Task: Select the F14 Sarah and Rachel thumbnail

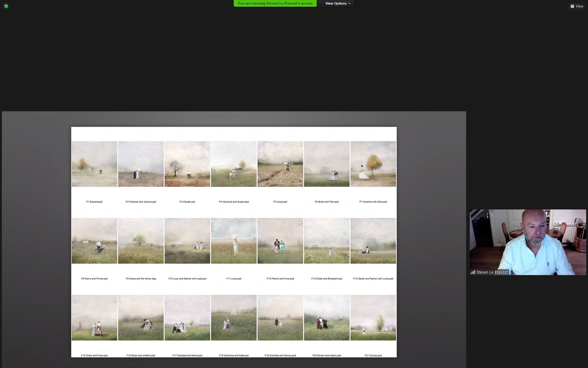Action: [373, 241]
